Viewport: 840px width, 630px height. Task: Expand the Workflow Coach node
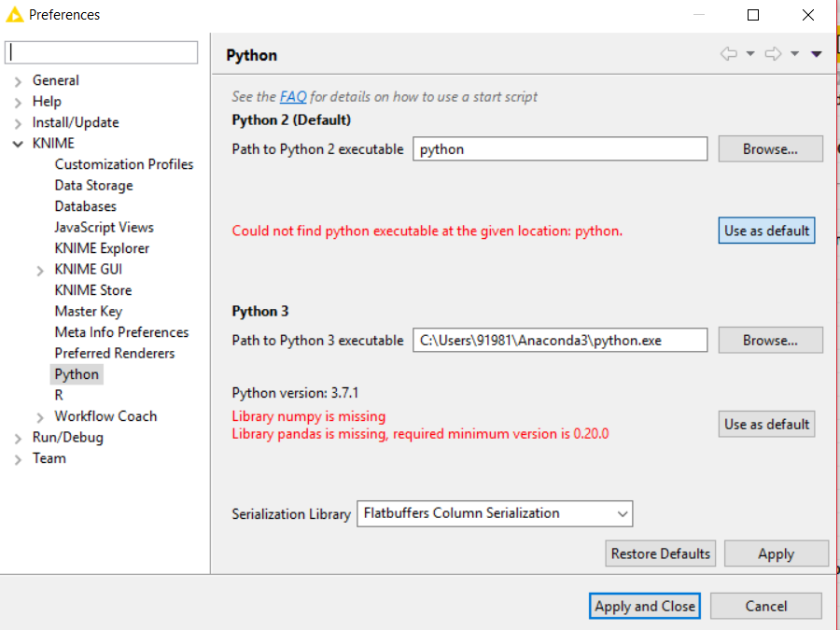coord(40,417)
